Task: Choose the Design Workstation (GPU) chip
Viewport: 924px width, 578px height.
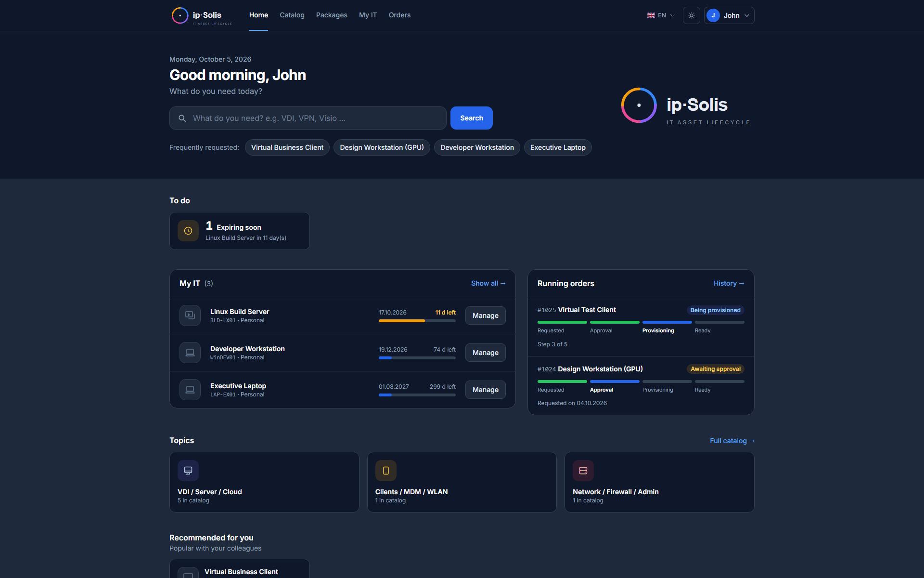Action: coord(382,147)
